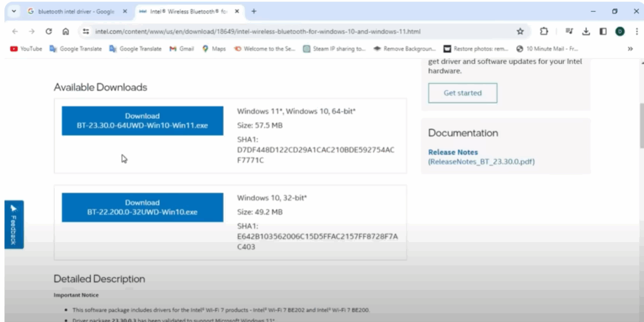The height and width of the screenshot is (322, 644).
Task: Open the Release Notes PDF link
Action: pos(453,152)
